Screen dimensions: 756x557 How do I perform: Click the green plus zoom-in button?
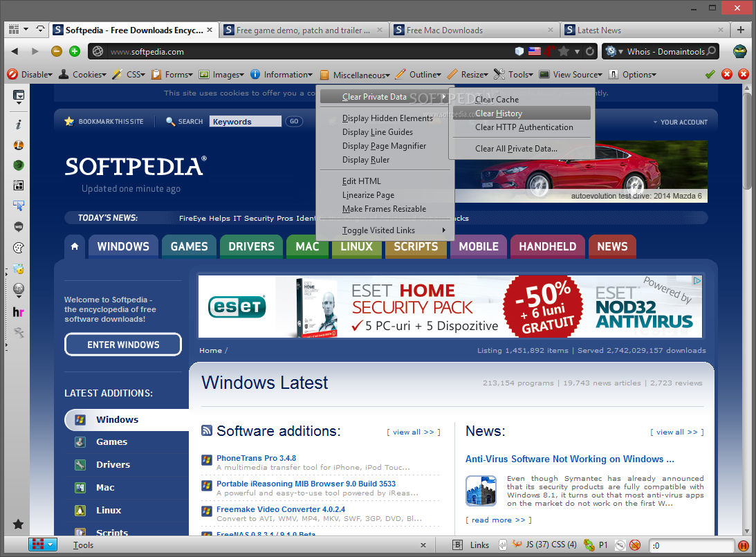[75, 51]
